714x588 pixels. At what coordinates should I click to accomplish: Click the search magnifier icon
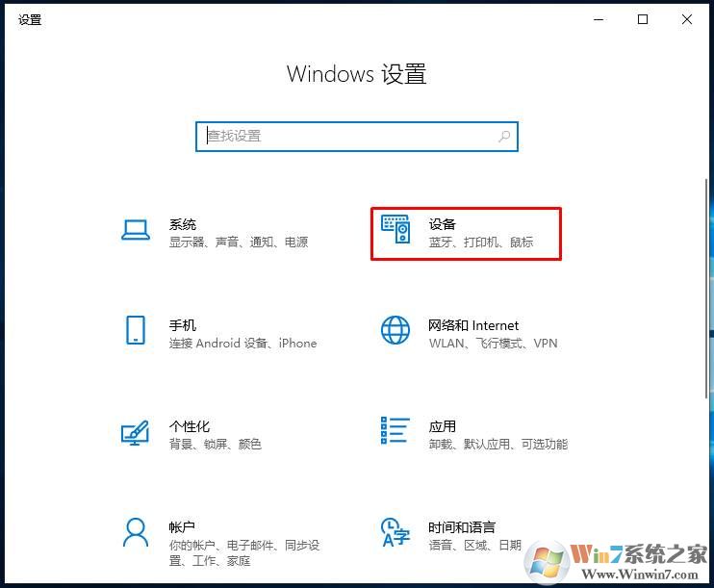point(504,137)
